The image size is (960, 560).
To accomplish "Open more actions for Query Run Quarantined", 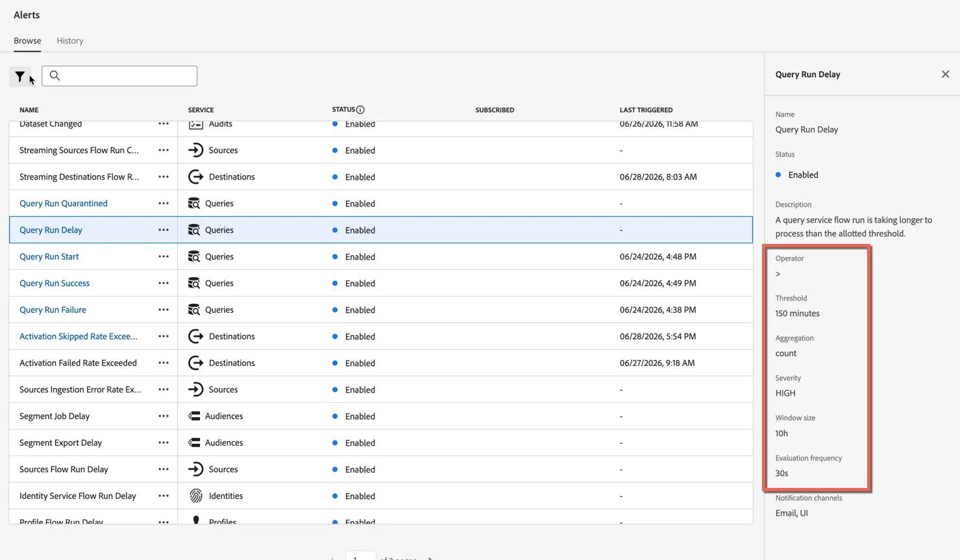I will click(164, 203).
